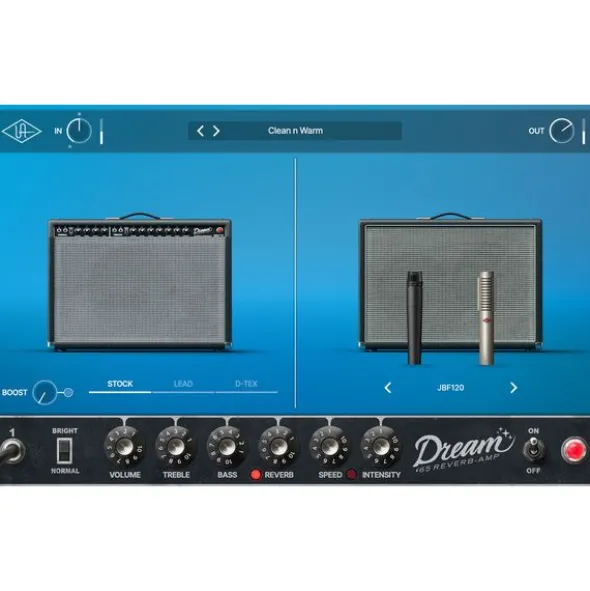This screenshot has height=591, width=590.
Task: Click the Universal Audio diamond logo
Action: 21,131
